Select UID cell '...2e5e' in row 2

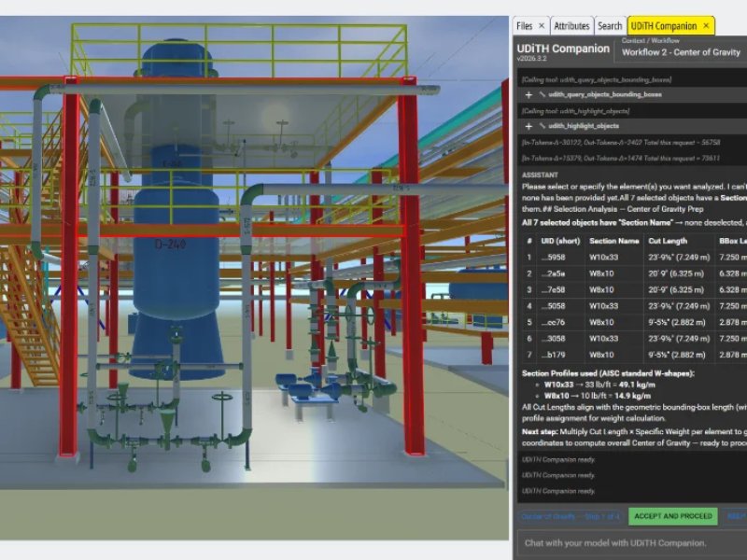tap(554, 273)
